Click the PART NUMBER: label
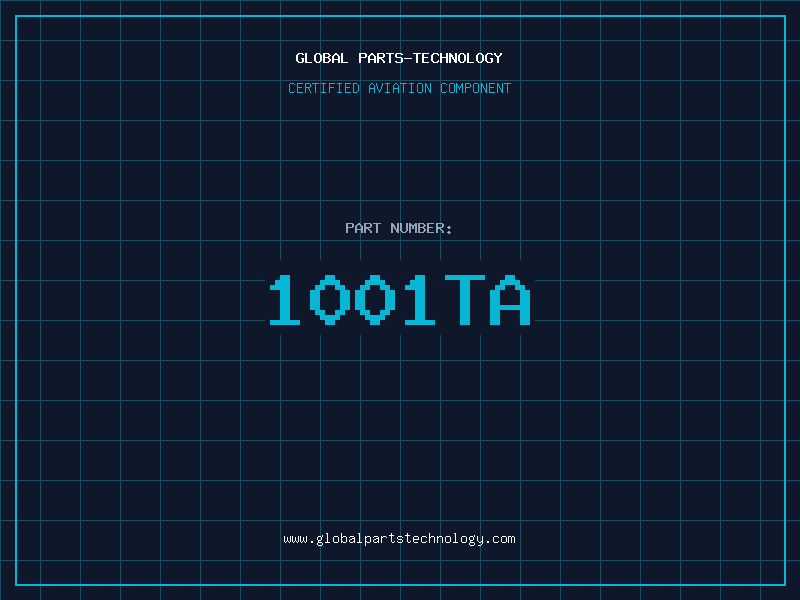 tap(399, 228)
